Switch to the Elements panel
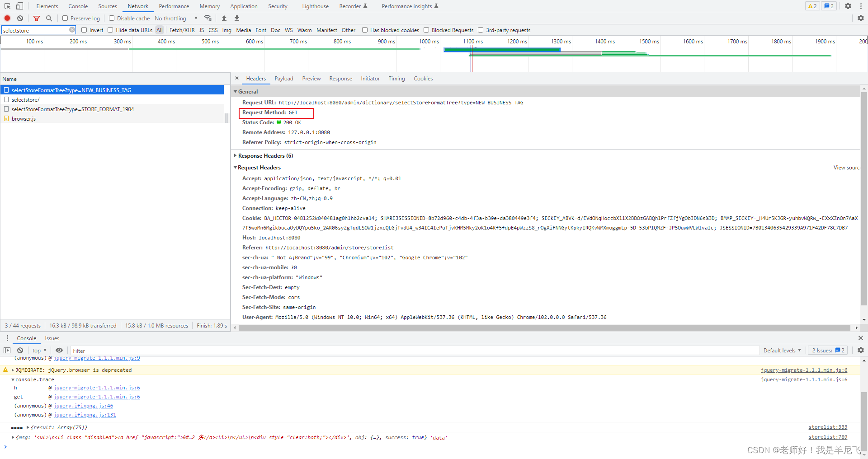This screenshot has height=459, width=868. [47, 6]
